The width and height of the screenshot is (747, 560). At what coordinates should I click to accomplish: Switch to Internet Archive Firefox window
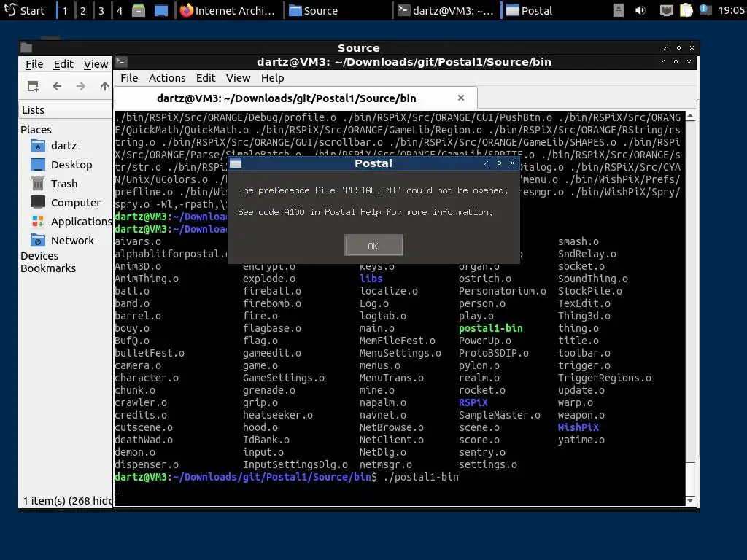pos(228,10)
